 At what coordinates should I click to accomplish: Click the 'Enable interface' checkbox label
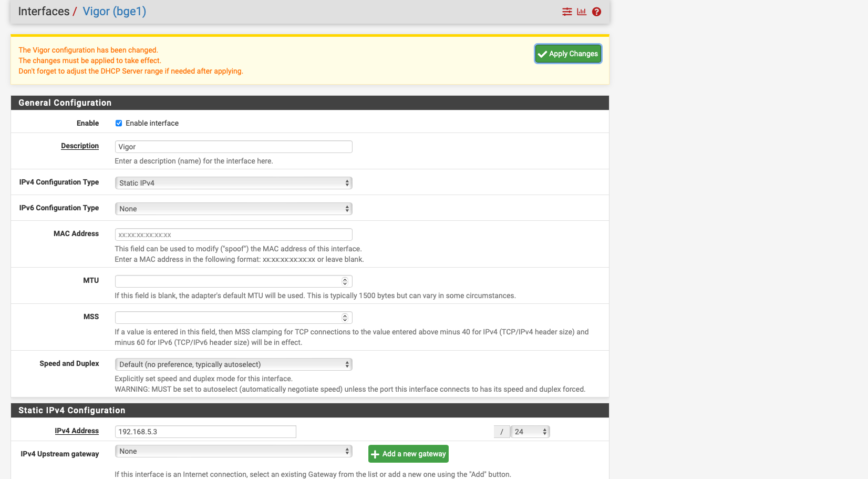[152, 123]
